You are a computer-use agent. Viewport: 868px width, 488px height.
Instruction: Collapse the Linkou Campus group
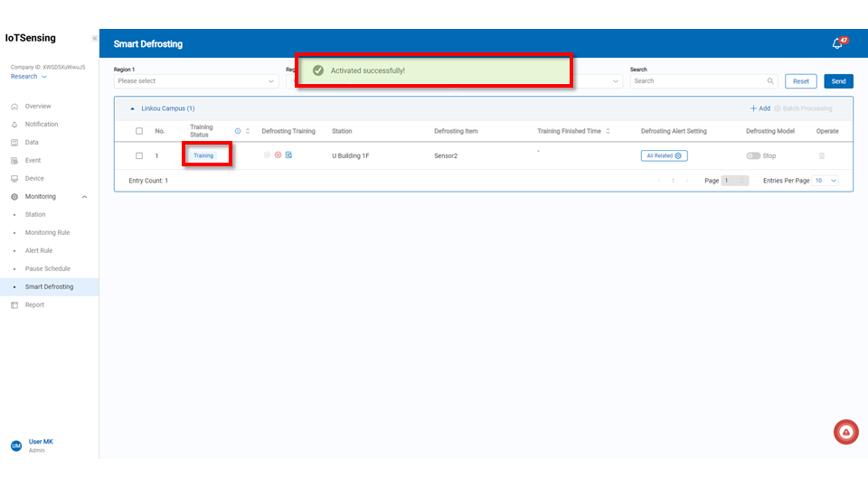(x=133, y=108)
